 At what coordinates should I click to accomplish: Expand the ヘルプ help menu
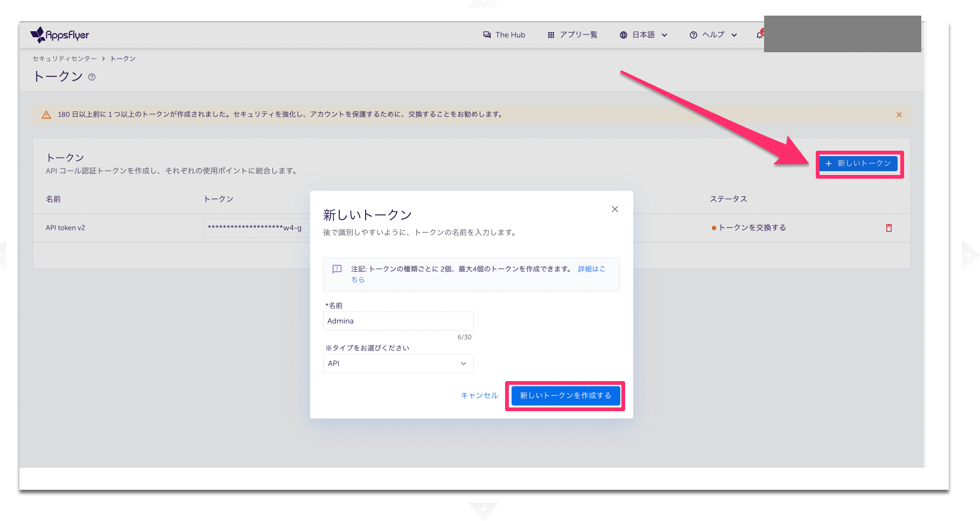pos(713,35)
